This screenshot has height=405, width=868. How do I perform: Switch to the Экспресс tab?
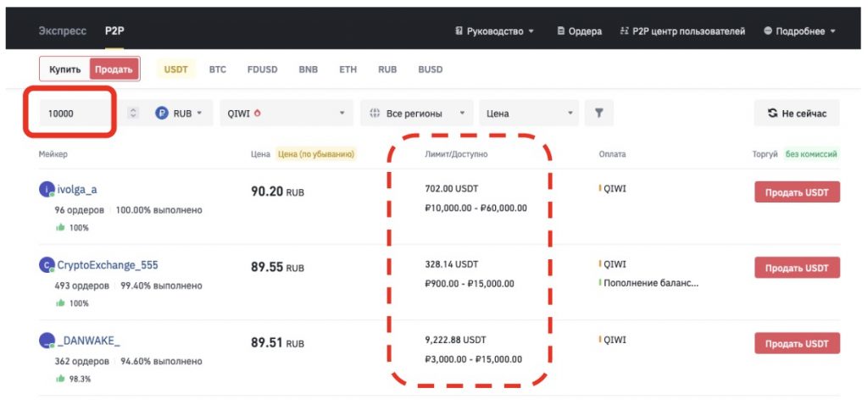tap(62, 31)
